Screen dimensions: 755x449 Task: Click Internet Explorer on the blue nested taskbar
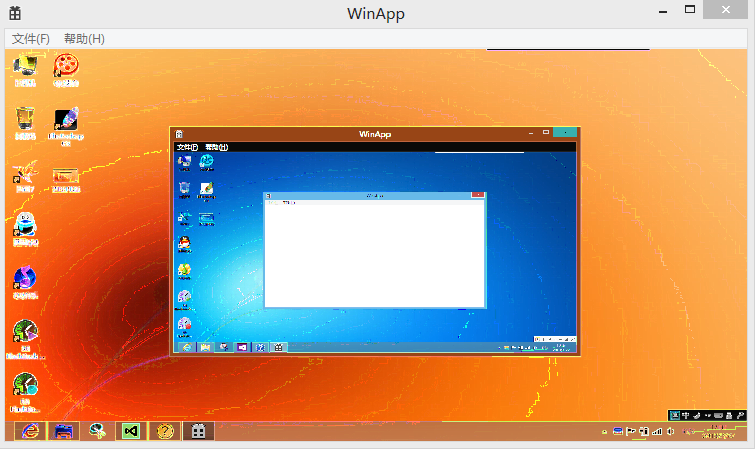click(187, 347)
